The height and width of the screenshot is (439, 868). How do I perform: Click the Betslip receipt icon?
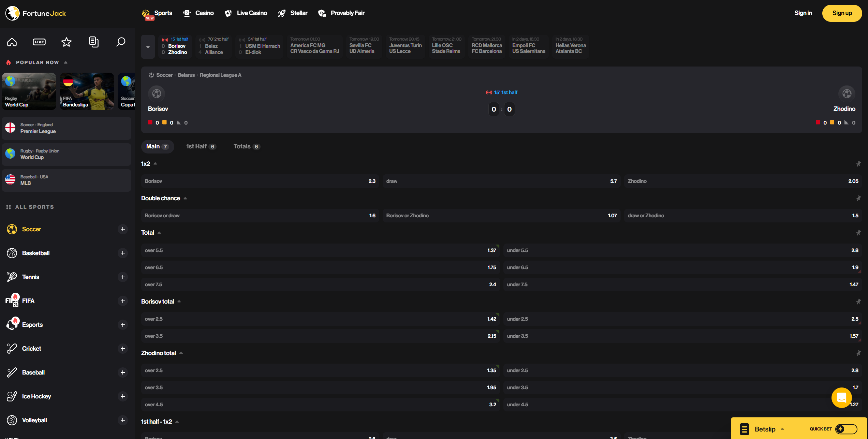point(745,429)
